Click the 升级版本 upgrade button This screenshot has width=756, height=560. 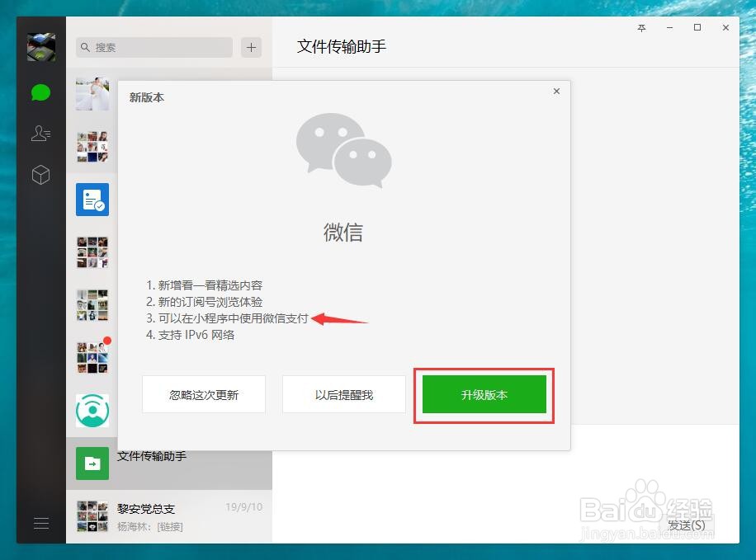click(x=484, y=394)
